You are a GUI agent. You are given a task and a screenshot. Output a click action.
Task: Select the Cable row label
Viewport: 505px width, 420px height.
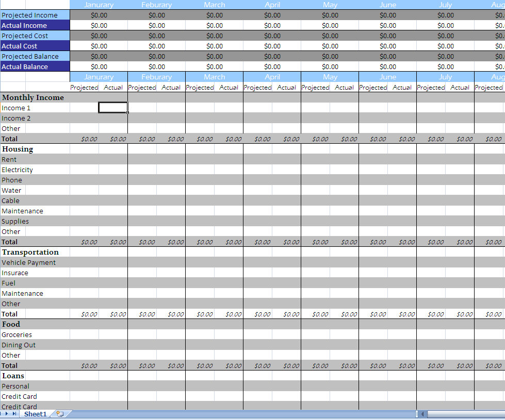pyautogui.click(x=10, y=200)
